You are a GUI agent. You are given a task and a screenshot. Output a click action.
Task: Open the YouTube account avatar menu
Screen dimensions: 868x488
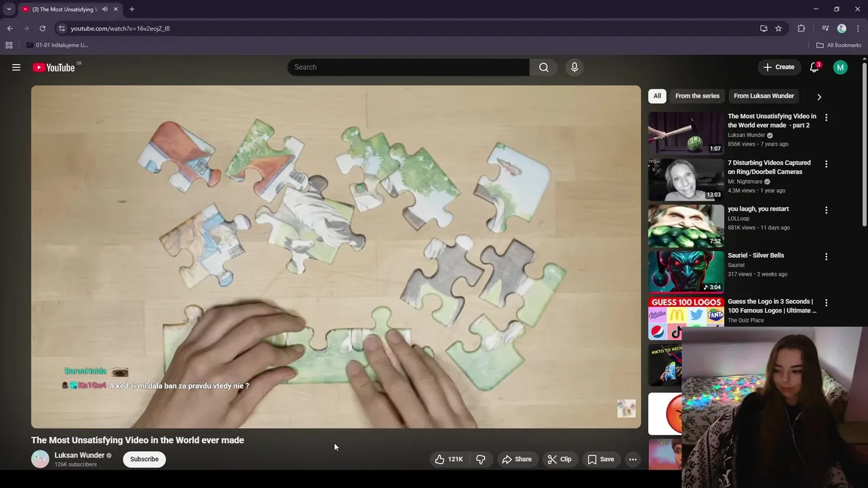coord(840,67)
